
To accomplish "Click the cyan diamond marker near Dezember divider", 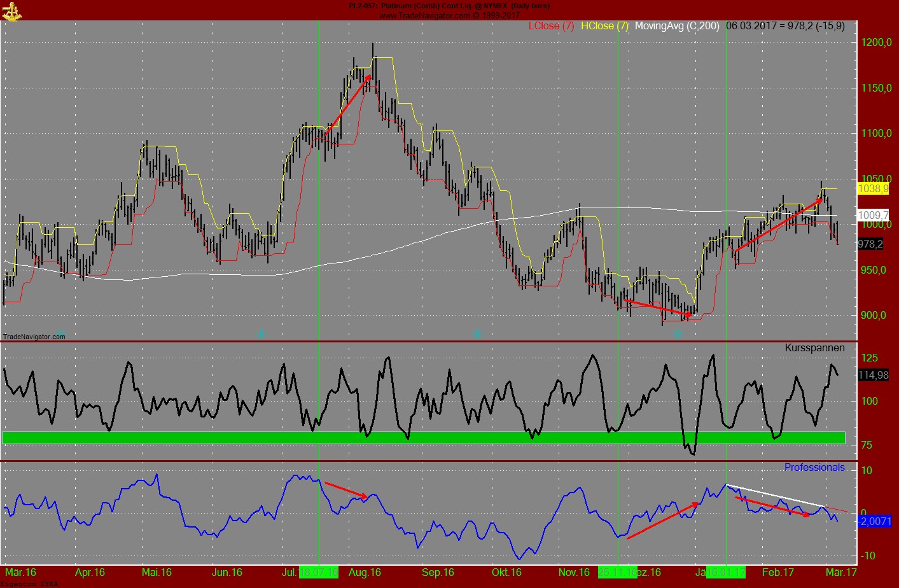I will tap(678, 333).
